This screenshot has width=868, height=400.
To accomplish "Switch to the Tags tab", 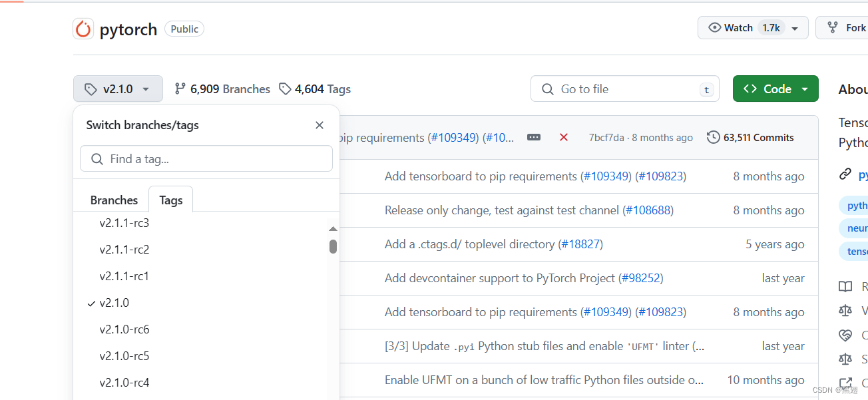I will [x=170, y=199].
